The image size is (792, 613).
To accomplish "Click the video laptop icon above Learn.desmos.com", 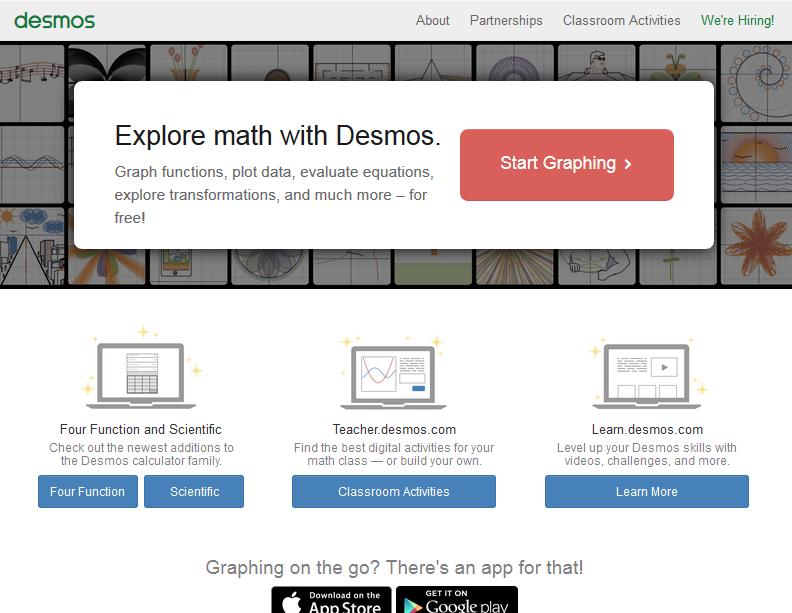I will point(647,374).
